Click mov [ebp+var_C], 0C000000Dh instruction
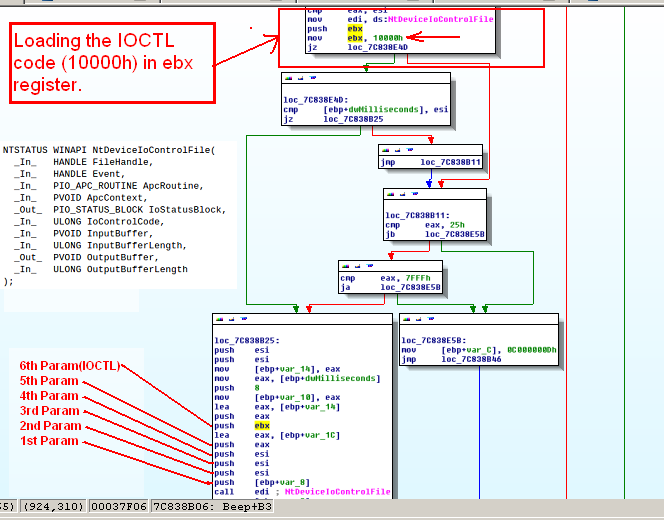The height and width of the screenshot is (520, 664). tap(479, 350)
